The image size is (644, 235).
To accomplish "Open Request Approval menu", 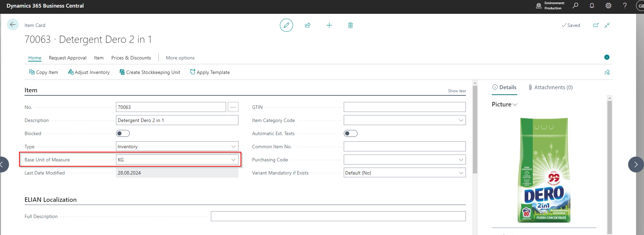I will [x=68, y=58].
